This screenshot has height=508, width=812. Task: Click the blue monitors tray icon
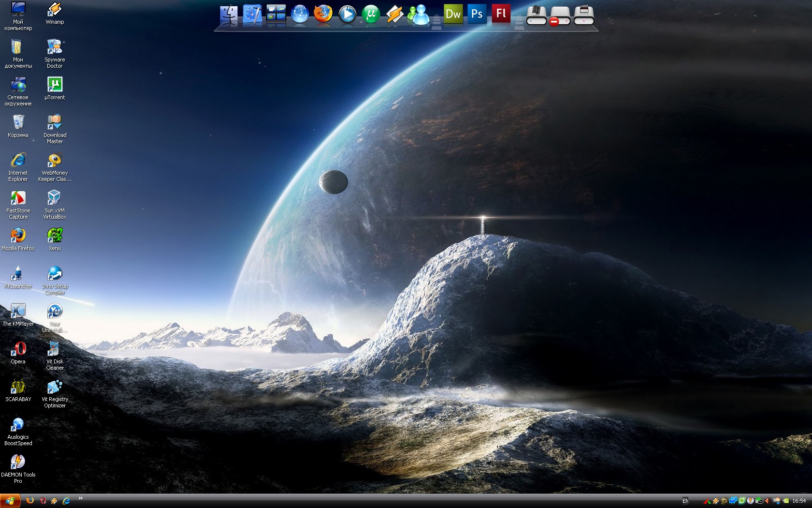(733, 501)
